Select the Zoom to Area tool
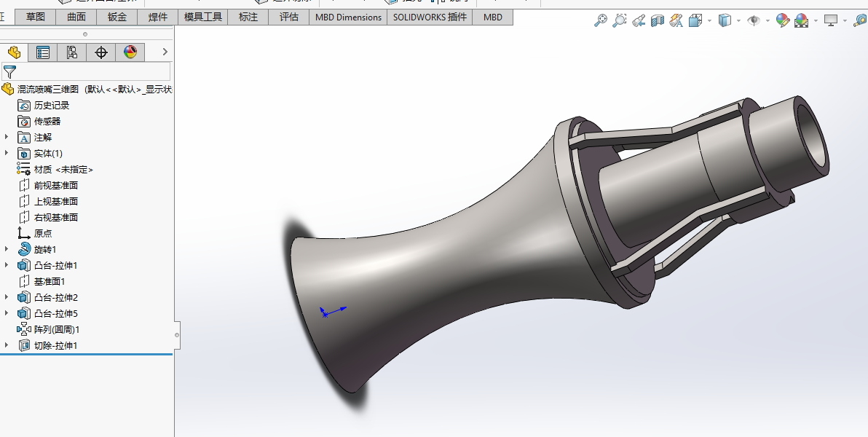Screen dimensions: 868x437 tap(620, 21)
